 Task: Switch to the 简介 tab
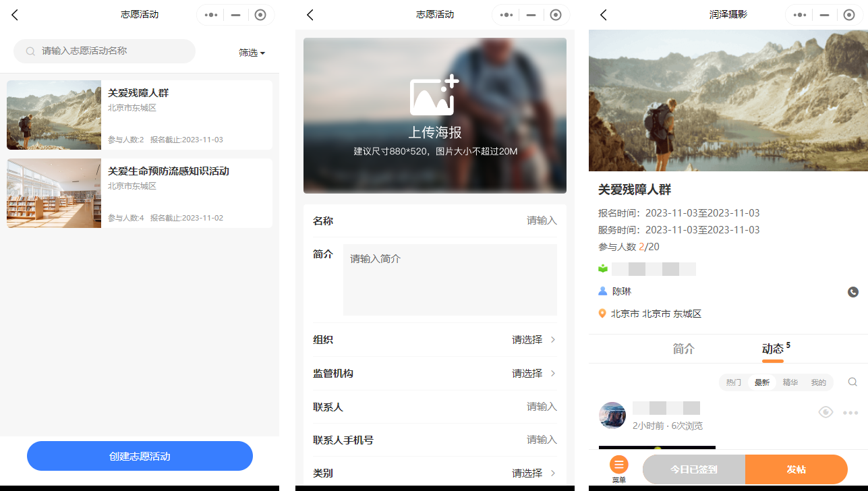pyautogui.click(x=683, y=349)
